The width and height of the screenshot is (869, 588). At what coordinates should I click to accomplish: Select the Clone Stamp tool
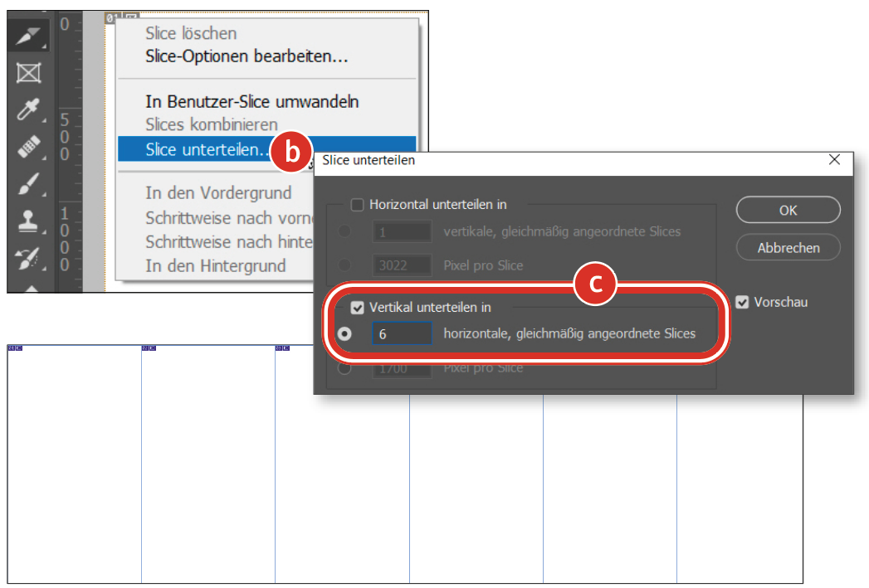tap(28, 221)
